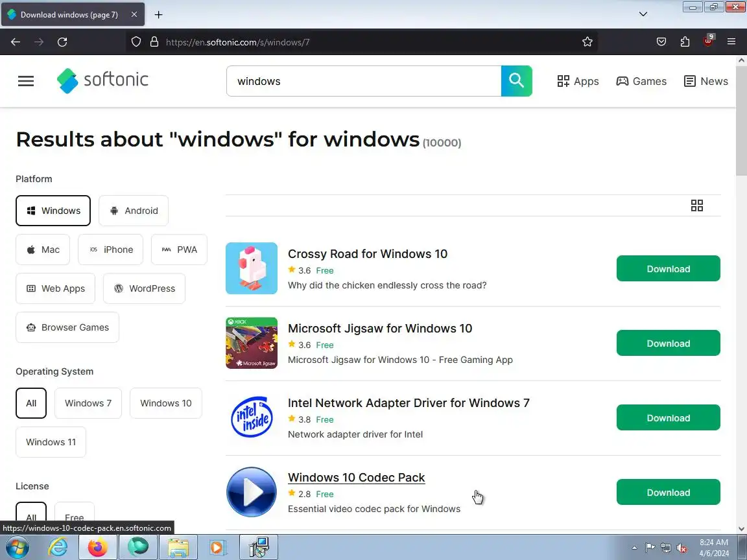This screenshot has height=560, width=747.
Task: Open the News navigation item
Action: (705, 81)
